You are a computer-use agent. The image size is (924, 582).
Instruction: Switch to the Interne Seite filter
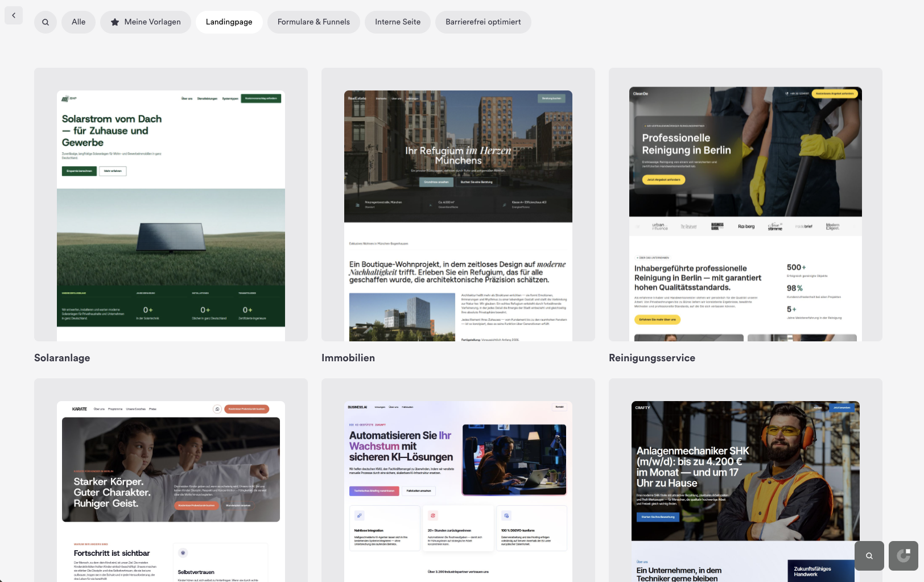pyautogui.click(x=398, y=22)
